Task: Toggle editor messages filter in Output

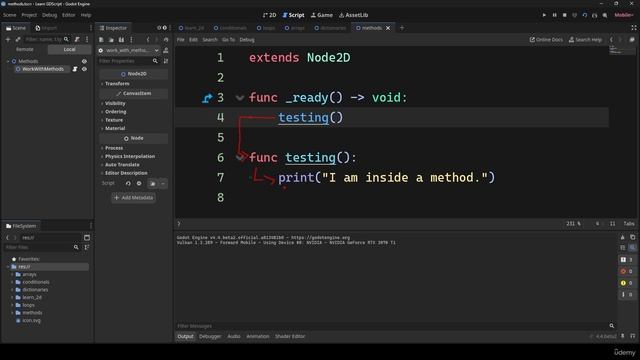Action: [627, 294]
